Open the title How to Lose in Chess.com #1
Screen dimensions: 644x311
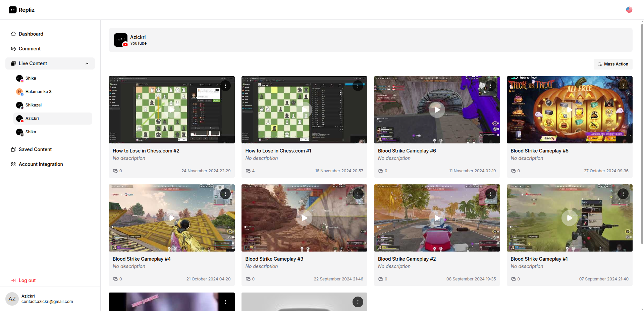pos(278,151)
